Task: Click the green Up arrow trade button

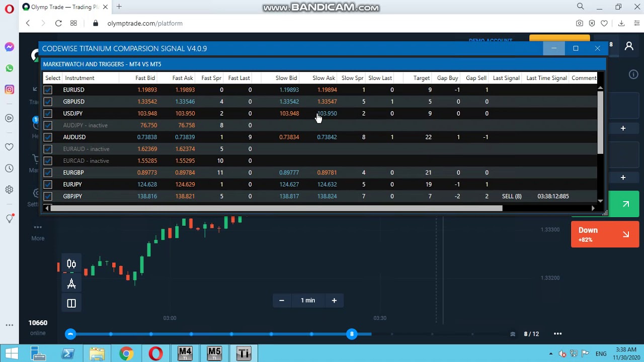Action: pyautogui.click(x=624, y=204)
